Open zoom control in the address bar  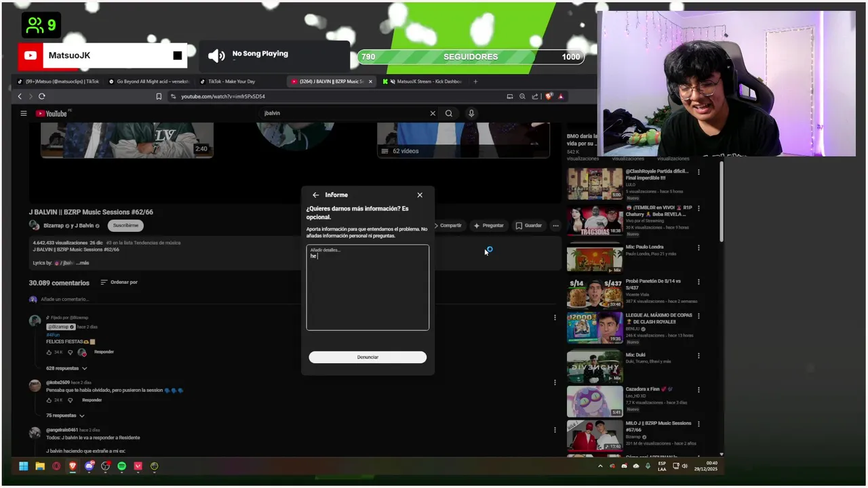coord(523,96)
